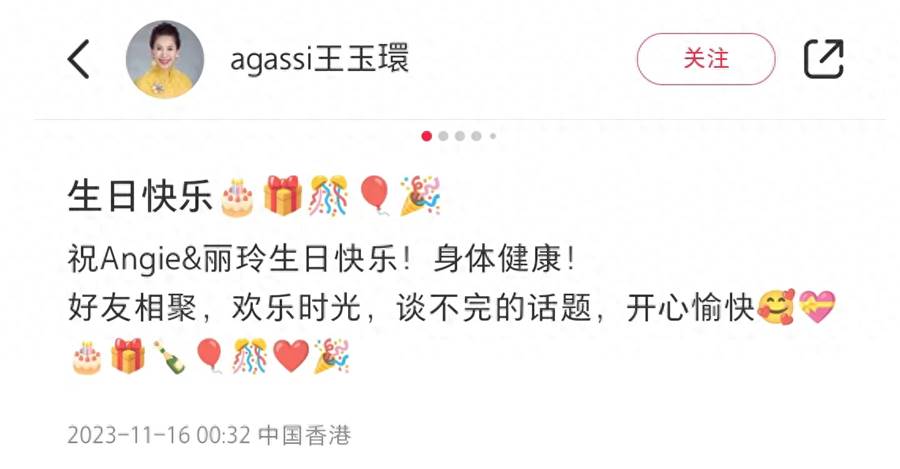The width and height of the screenshot is (900, 469).
Task: Tap the post title 生日快乐
Action: coord(140,196)
